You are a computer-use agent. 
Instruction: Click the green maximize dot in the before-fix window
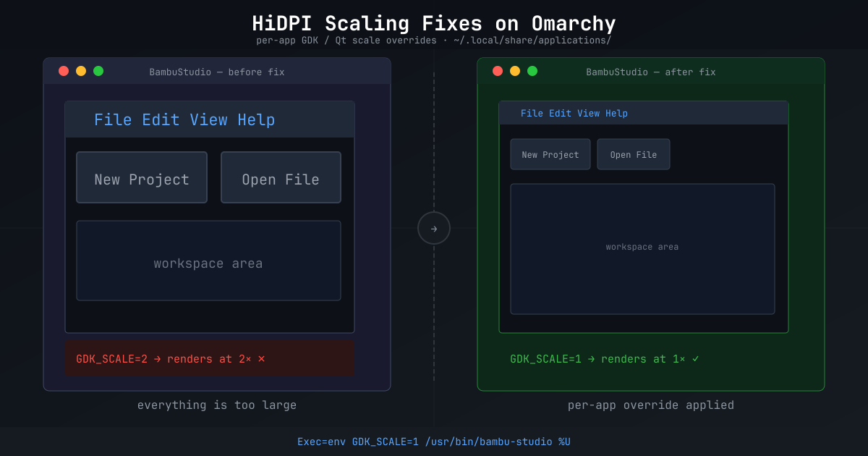pyautogui.click(x=98, y=71)
